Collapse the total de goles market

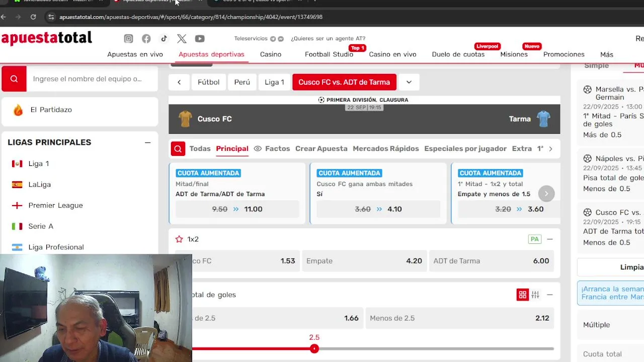(x=550, y=295)
